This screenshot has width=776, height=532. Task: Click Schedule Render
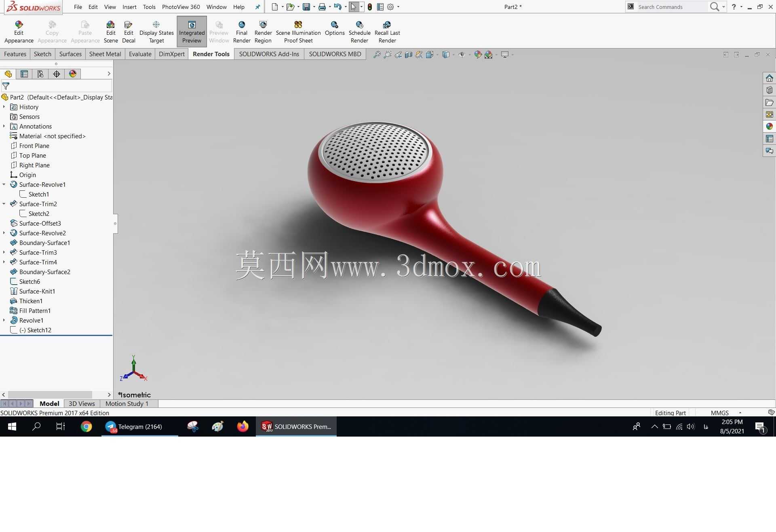[359, 32]
